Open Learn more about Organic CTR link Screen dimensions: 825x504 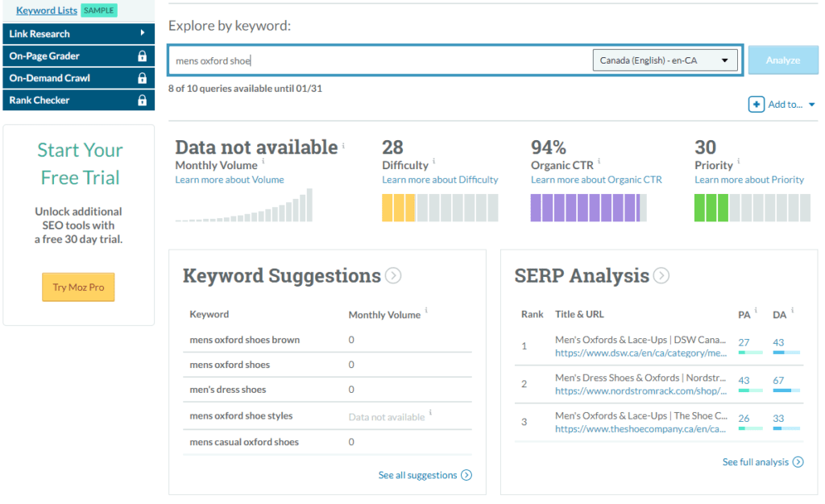(x=596, y=180)
